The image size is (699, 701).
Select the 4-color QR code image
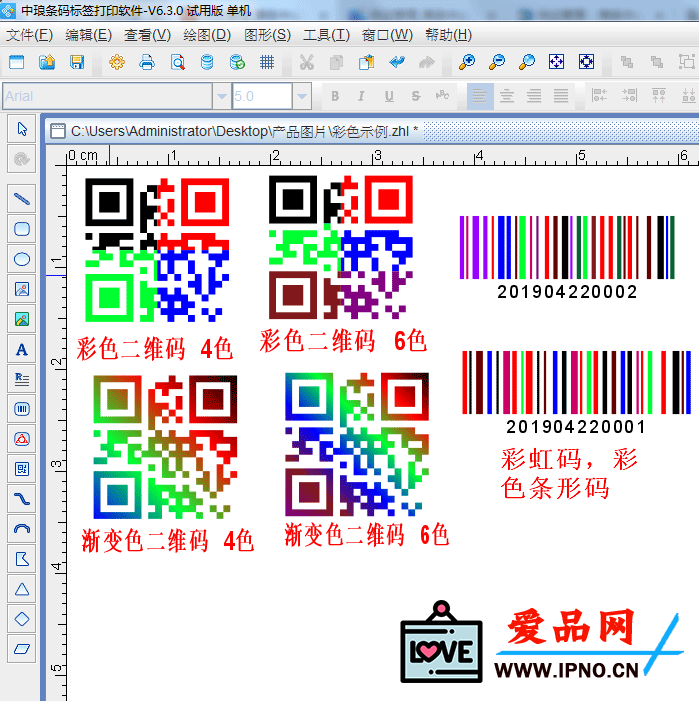(x=157, y=249)
